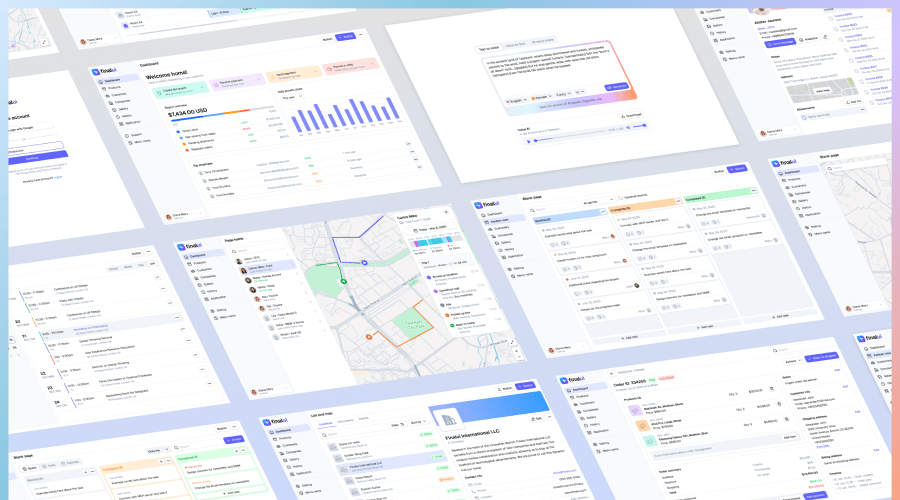This screenshot has width=900, height=500.
Task: Click the Filter button in the company list
Action: (x=397, y=425)
